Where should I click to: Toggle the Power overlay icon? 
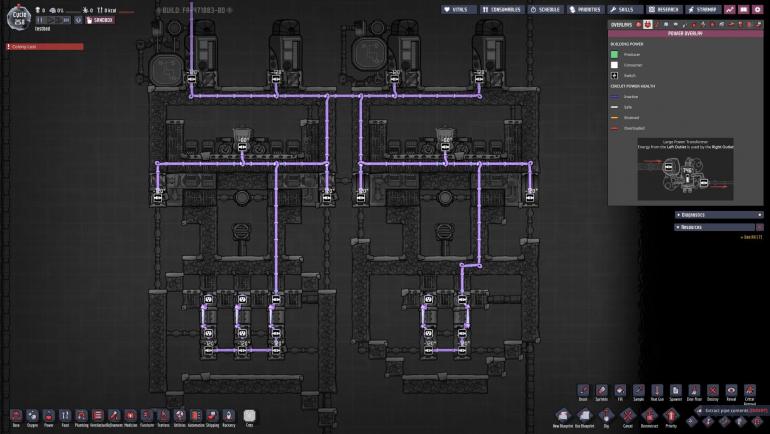[648, 24]
